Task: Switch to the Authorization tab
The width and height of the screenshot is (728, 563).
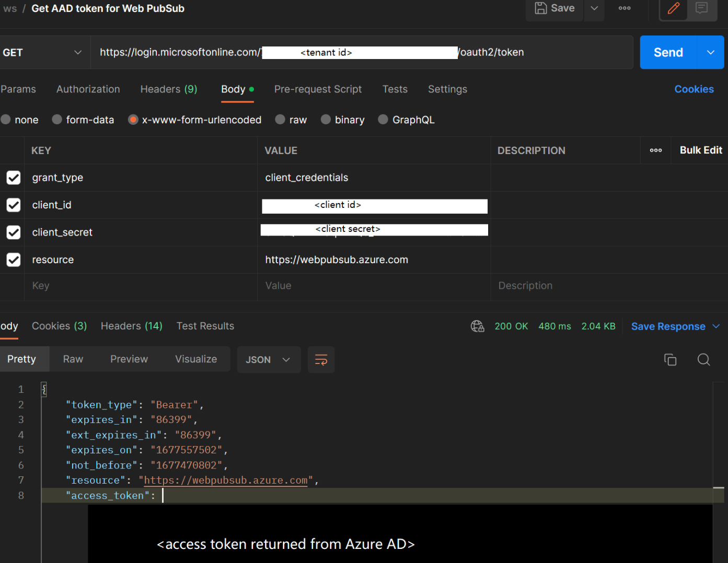Action: click(x=88, y=89)
